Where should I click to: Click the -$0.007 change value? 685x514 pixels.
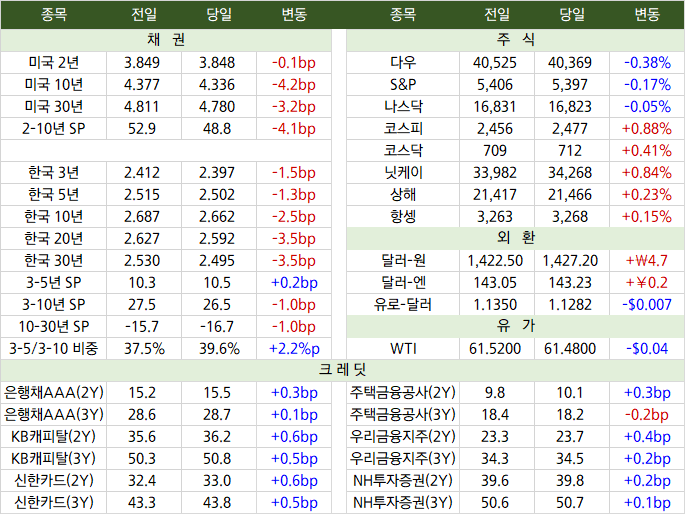pyautogui.click(x=647, y=305)
